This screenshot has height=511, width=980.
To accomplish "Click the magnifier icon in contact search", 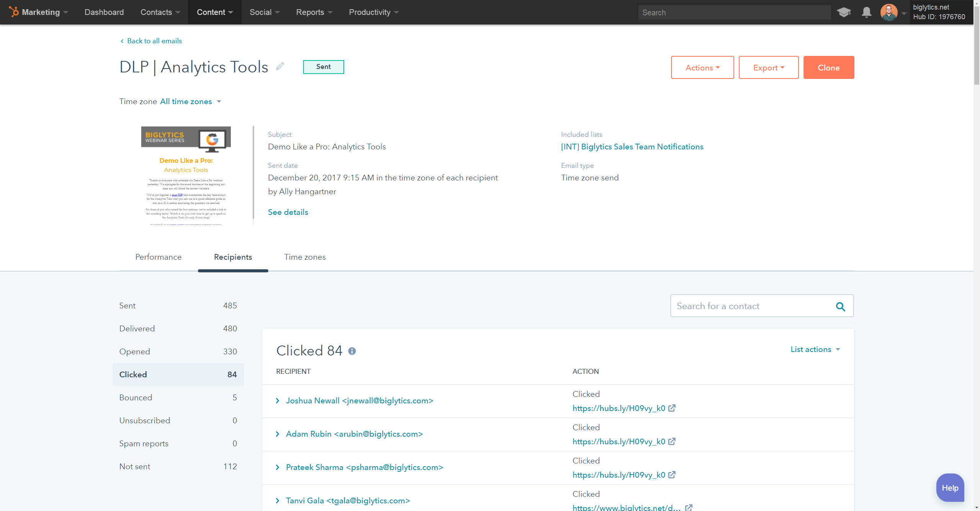I will (x=840, y=306).
